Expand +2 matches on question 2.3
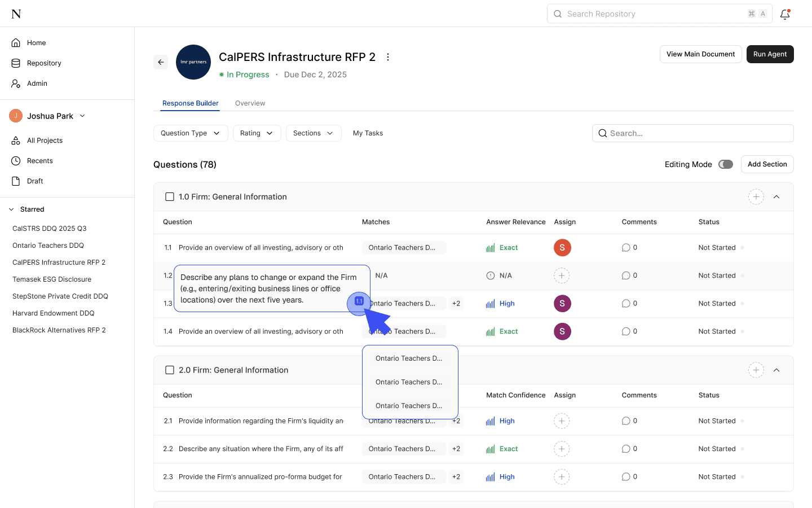The height and width of the screenshot is (508, 812). (456, 477)
